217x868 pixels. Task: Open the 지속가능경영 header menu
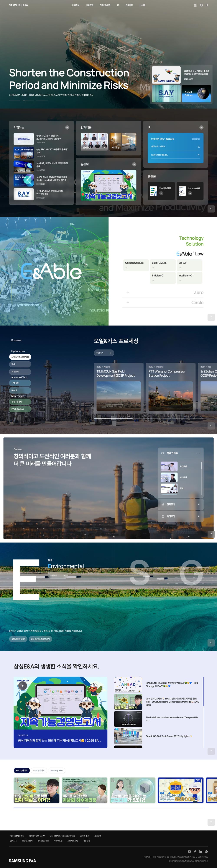(x=105, y=5)
